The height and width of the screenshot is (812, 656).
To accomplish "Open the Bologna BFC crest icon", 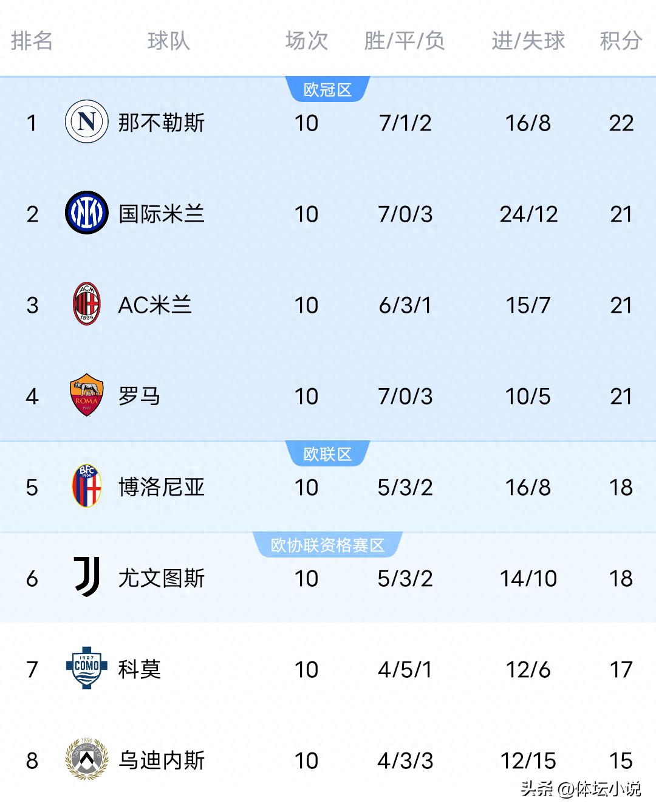I will click(x=86, y=486).
